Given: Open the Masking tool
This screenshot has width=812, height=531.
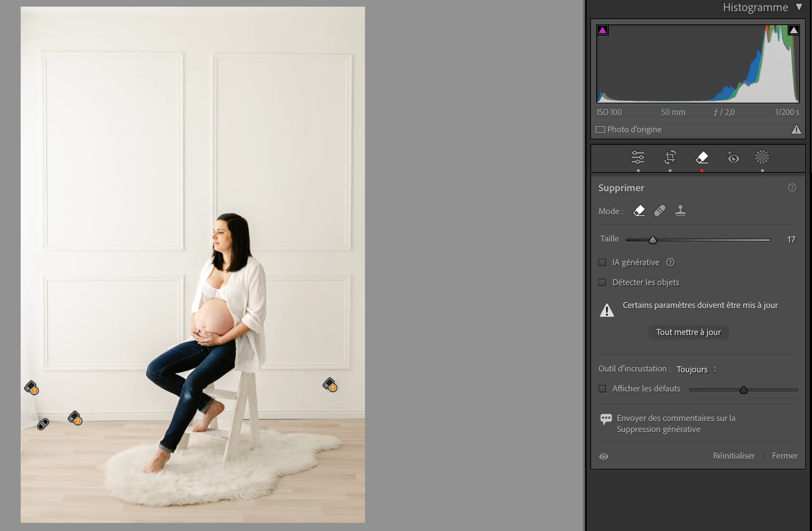Looking at the screenshot, I should click(x=762, y=158).
